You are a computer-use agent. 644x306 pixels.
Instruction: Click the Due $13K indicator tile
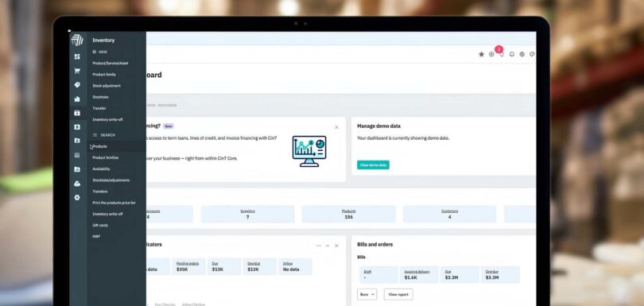224,266
